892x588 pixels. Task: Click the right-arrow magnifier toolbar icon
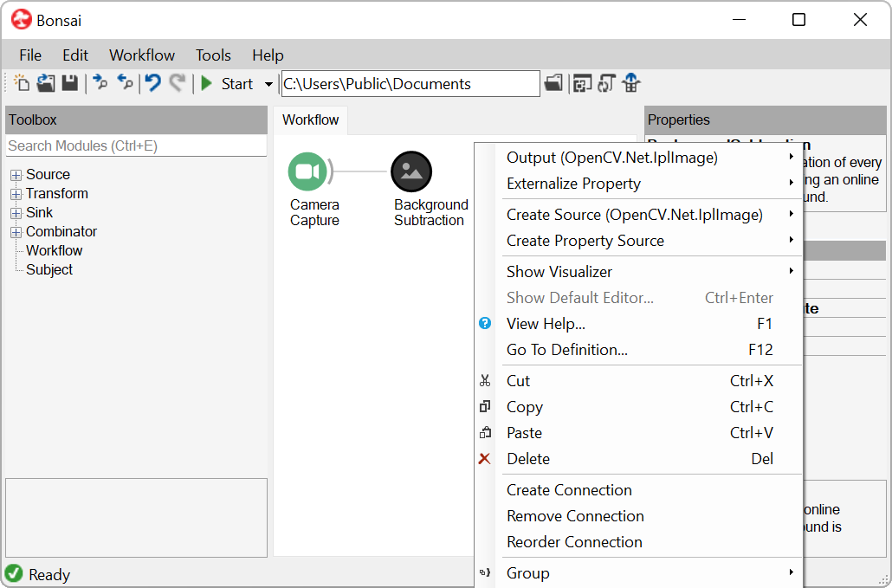[100, 83]
